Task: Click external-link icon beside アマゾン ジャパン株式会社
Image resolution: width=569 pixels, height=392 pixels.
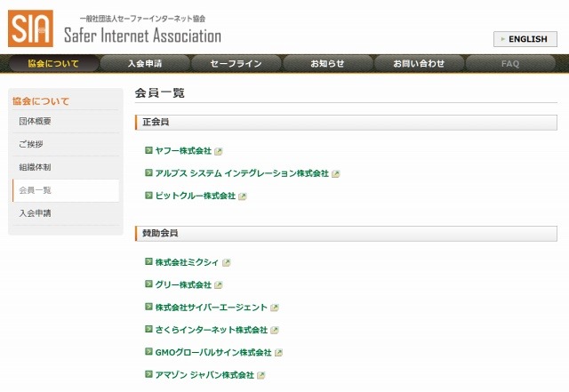Action: [260, 375]
